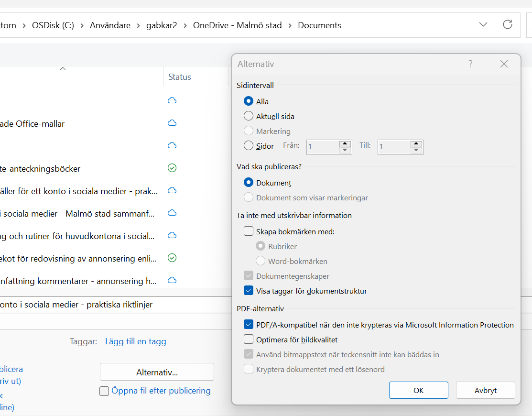
Task: Click the Documents breadcrumb in path
Action: pyautogui.click(x=319, y=25)
